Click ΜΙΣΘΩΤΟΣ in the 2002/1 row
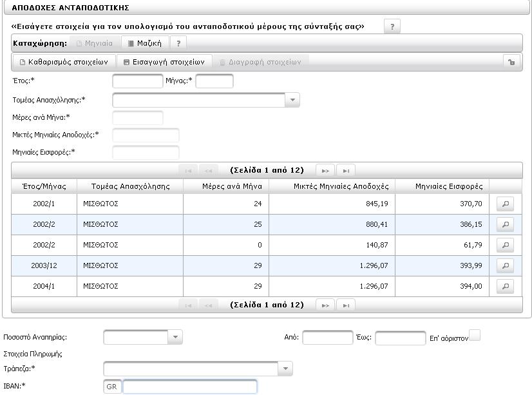Screen dimensions: 532x395 click(x=100, y=204)
